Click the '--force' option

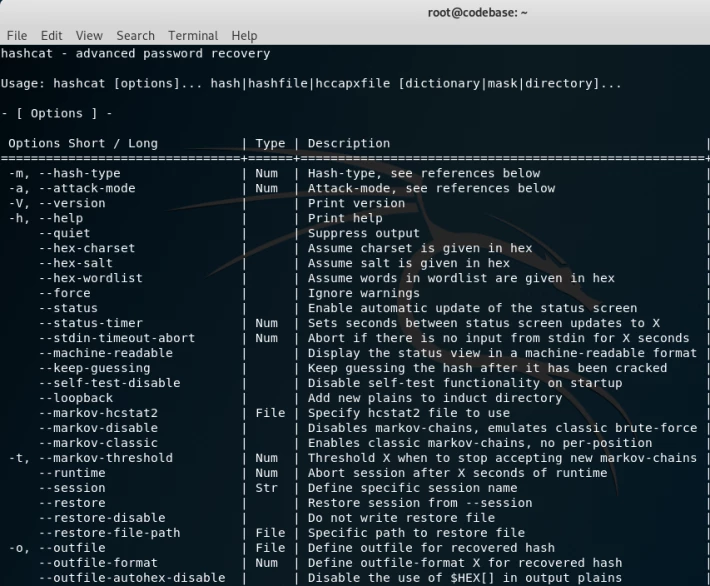64,293
